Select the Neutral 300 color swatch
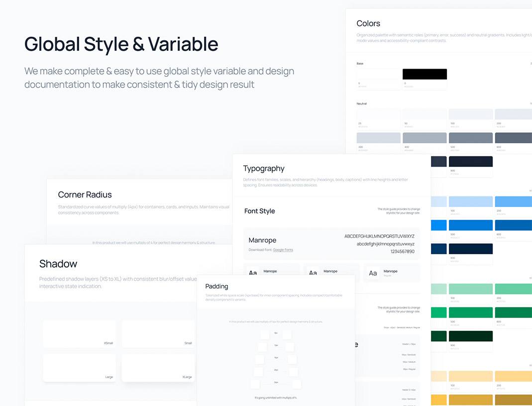Viewport: 532px width, 406px height. [378, 138]
